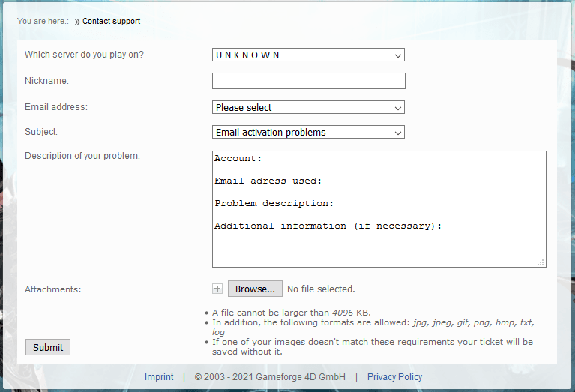Click the Contact support breadcrumb
The image size is (575, 392).
pyautogui.click(x=111, y=22)
